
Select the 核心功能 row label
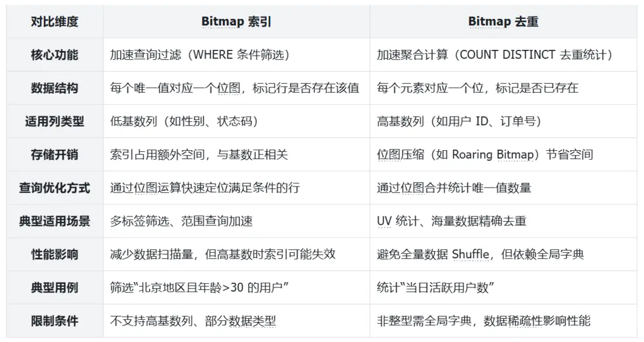pyautogui.click(x=54, y=55)
